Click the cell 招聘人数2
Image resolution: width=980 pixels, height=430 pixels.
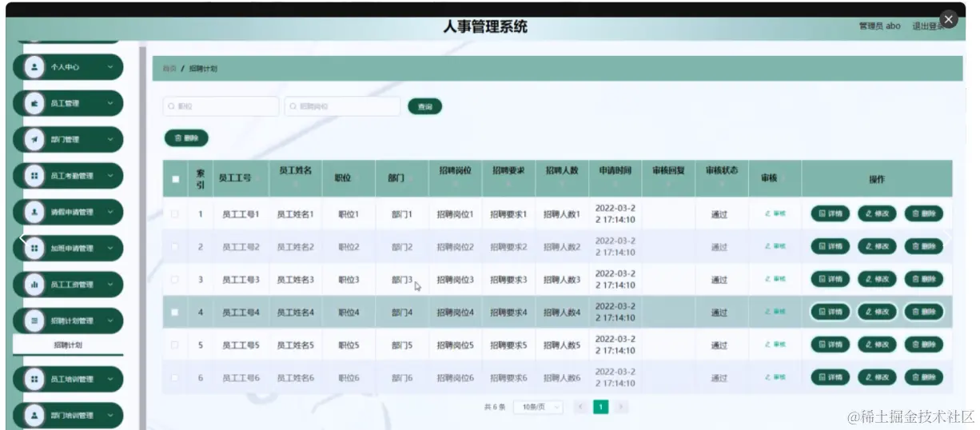(562, 247)
